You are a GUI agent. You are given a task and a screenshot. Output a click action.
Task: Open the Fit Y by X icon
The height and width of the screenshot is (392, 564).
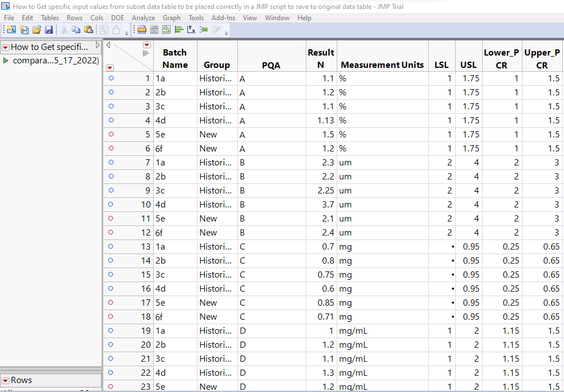pyautogui.click(x=191, y=30)
